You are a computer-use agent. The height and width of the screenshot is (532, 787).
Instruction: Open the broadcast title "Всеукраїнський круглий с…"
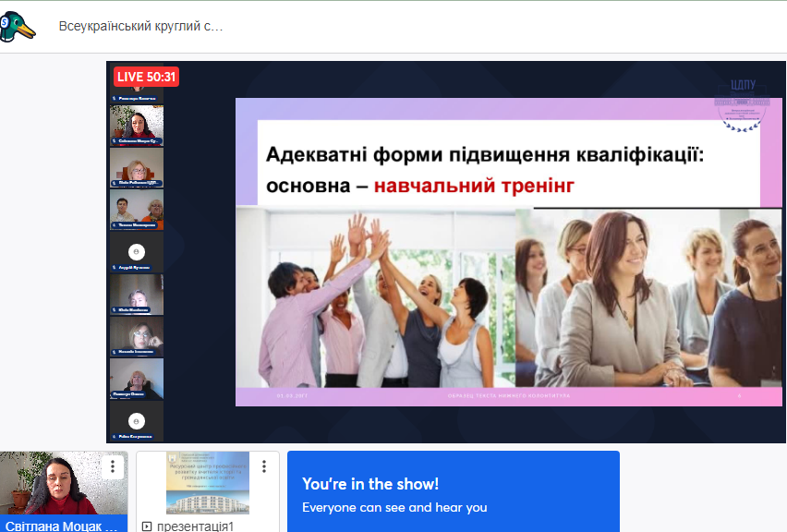pyautogui.click(x=140, y=27)
